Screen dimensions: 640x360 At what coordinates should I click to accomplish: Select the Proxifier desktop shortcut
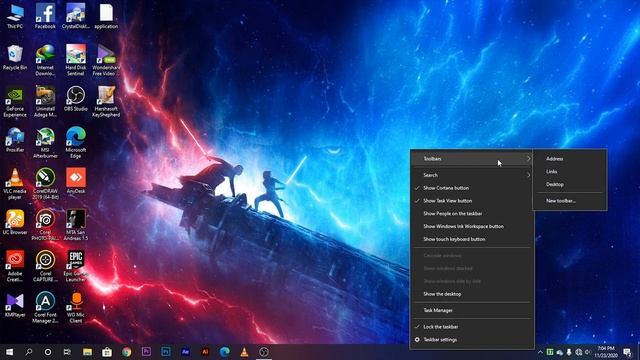coord(15,140)
